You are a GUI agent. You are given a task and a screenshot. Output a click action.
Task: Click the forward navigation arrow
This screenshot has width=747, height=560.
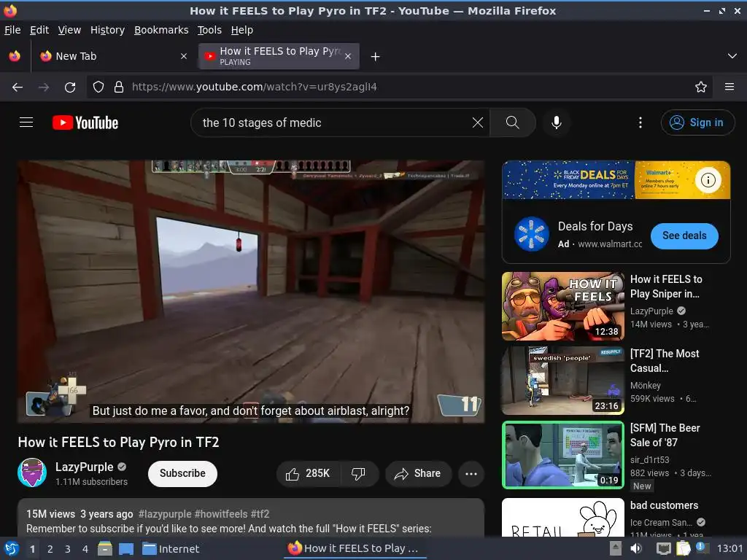click(44, 87)
